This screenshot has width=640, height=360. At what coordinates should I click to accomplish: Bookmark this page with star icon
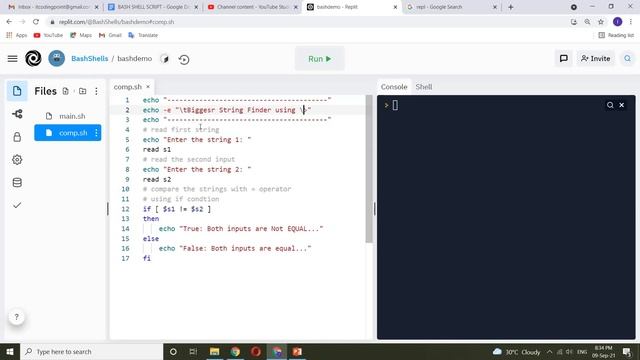click(x=601, y=22)
